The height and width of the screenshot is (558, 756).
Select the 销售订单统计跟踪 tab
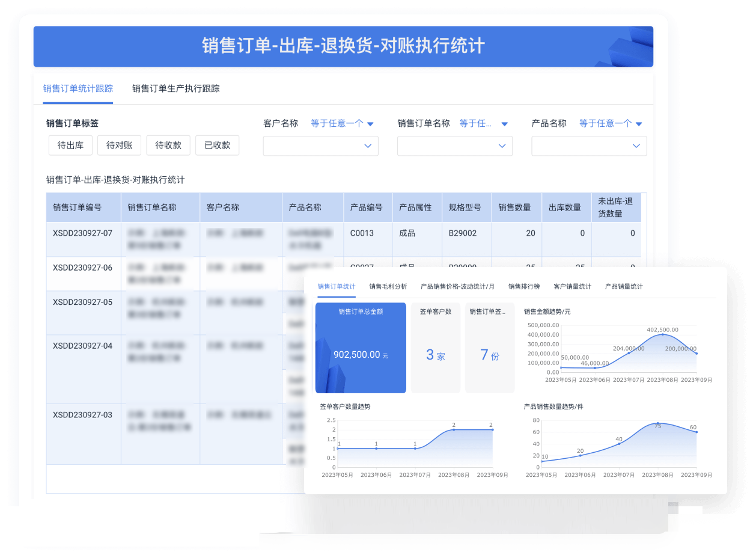pos(78,88)
